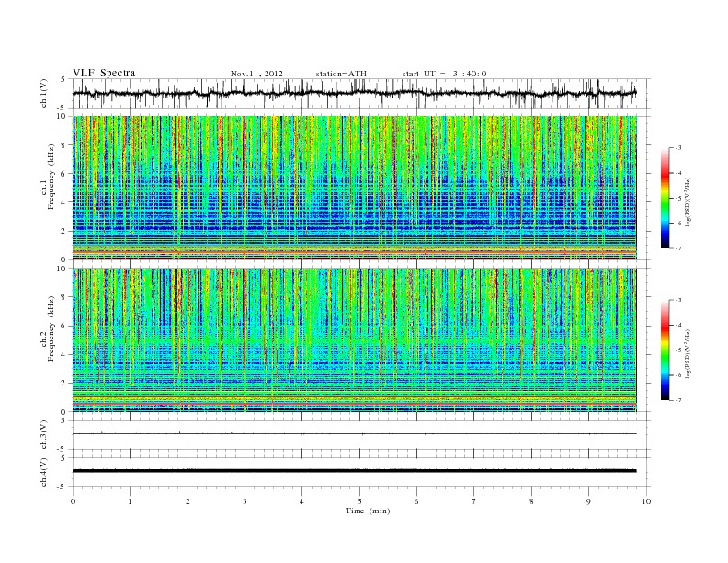
Task: Select the "start UT = 3 :40: 0" text
Action: 444,74
